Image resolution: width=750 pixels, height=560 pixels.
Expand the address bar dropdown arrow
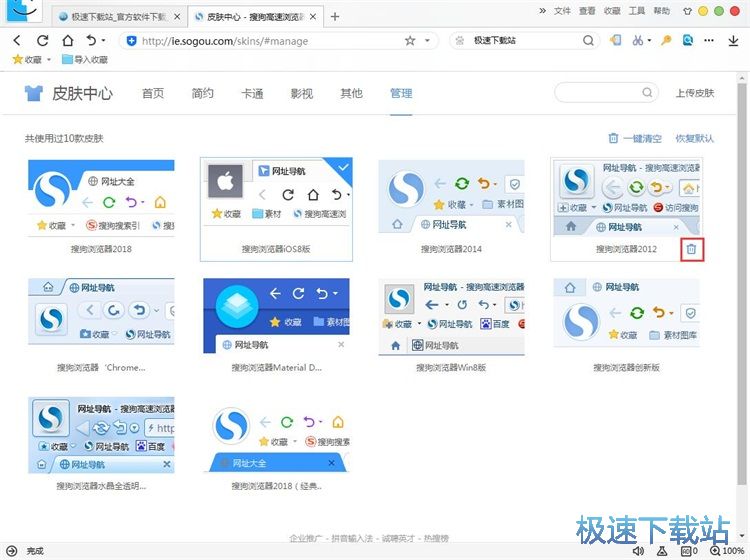[429, 41]
